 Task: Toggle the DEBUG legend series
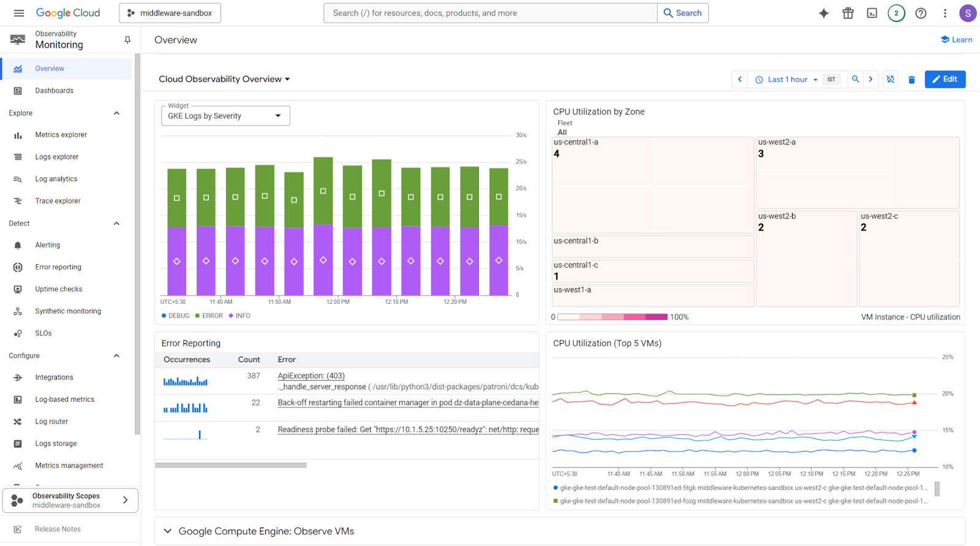pyautogui.click(x=175, y=316)
